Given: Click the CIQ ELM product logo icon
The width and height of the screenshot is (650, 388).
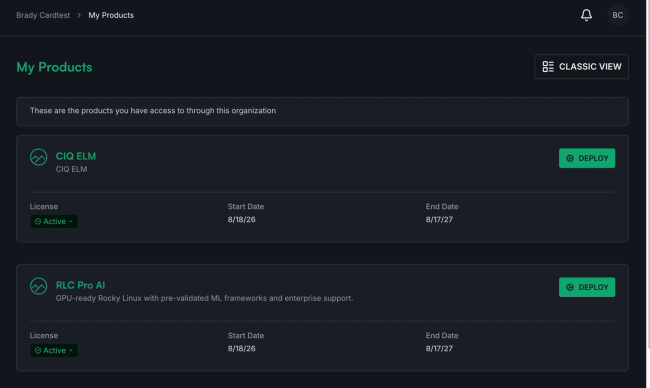Looking at the screenshot, I should click(x=39, y=157).
